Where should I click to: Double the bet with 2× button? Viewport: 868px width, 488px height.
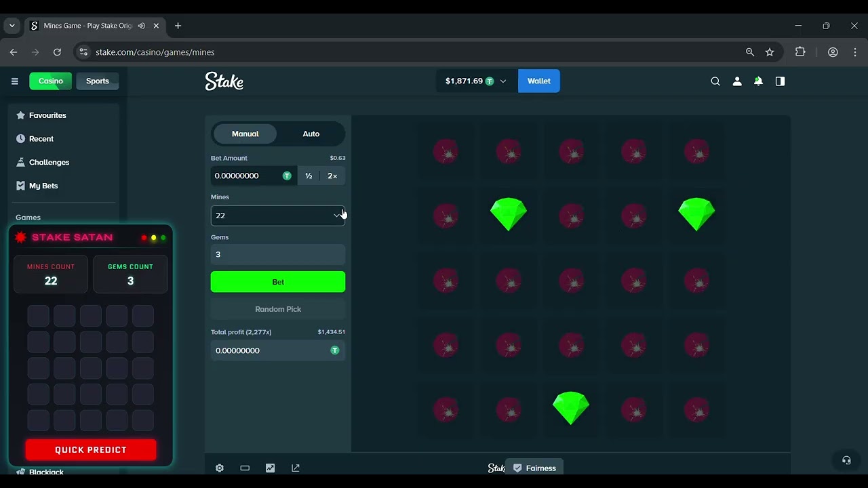(x=332, y=176)
